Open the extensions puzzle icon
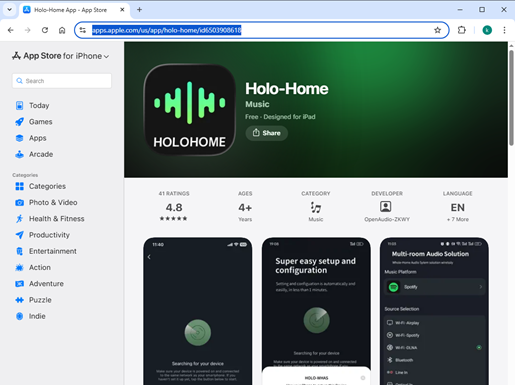The width and height of the screenshot is (515, 385). point(462,30)
